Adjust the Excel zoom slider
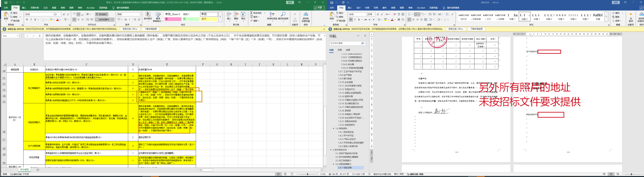Screen dimensions: 644x177 [308, 174]
